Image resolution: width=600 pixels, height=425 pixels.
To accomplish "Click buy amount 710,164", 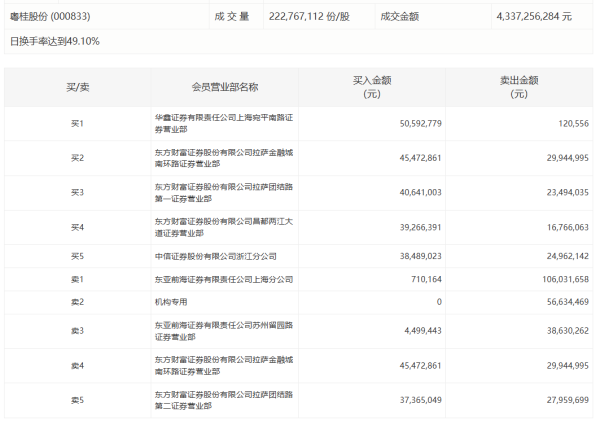I will [x=426, y=280].
